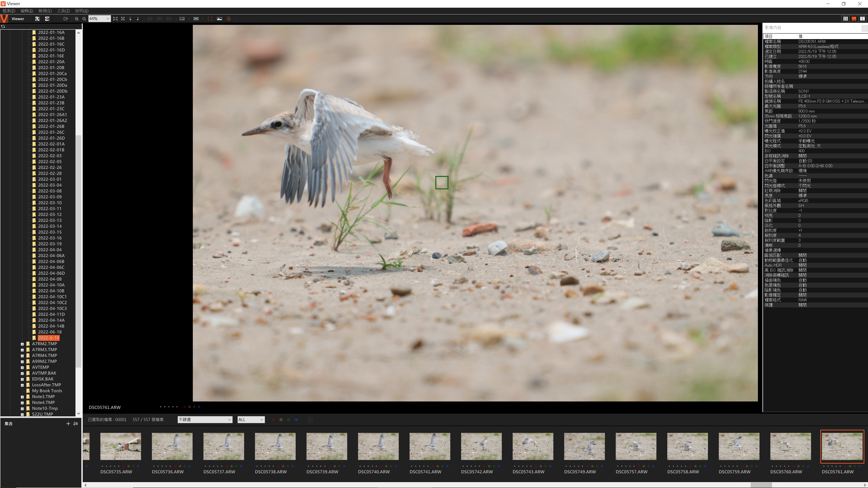Open the 說明(H) menu

coord(82,11)
